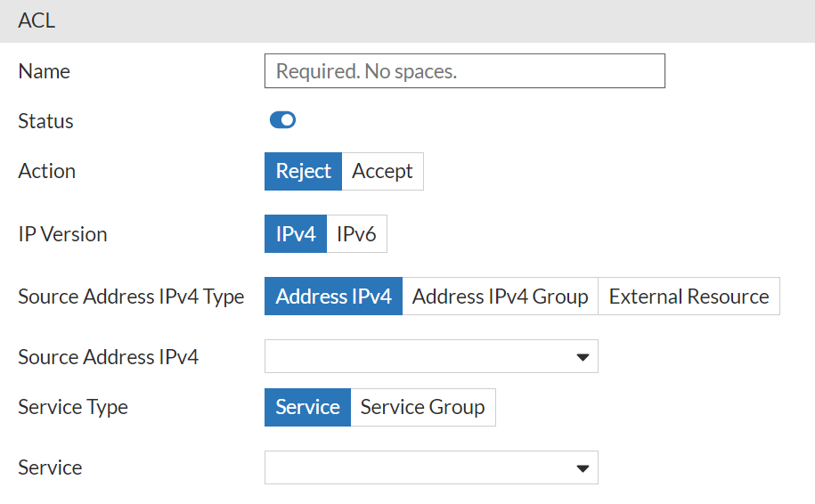Click the Source Address IPv4 dropdown arrow
Viewport: 815px width, 504px height.
tap(583, 357)
